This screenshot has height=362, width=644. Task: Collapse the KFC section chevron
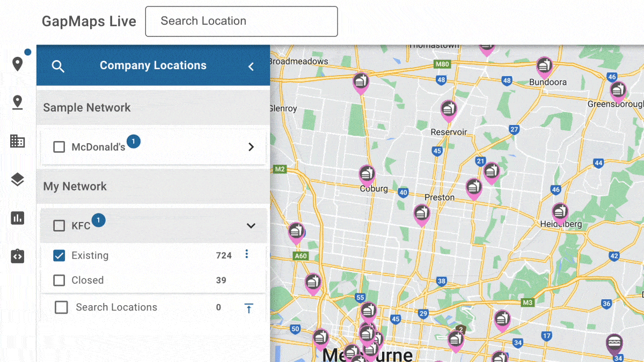[x=251, y=226]
